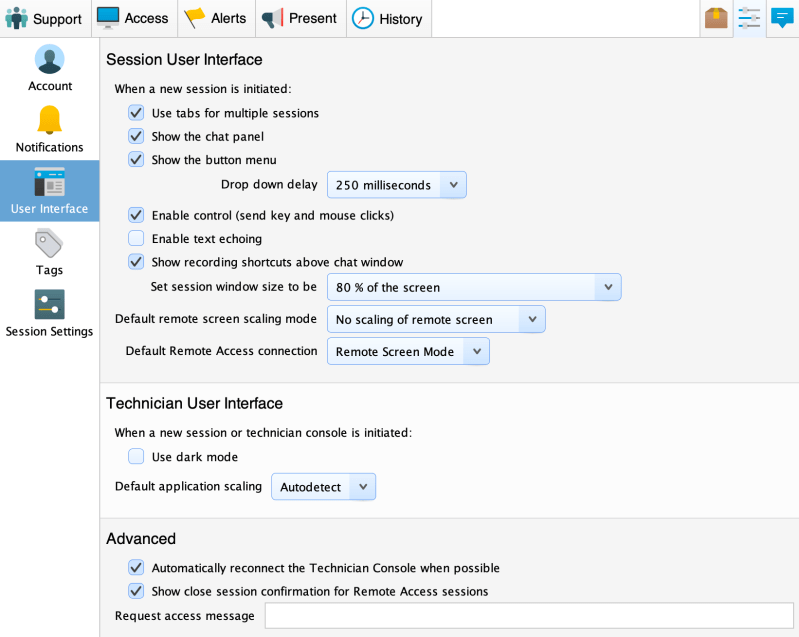Click the sliders settings icon
The image size is (799, 637).
pos(748,18)
